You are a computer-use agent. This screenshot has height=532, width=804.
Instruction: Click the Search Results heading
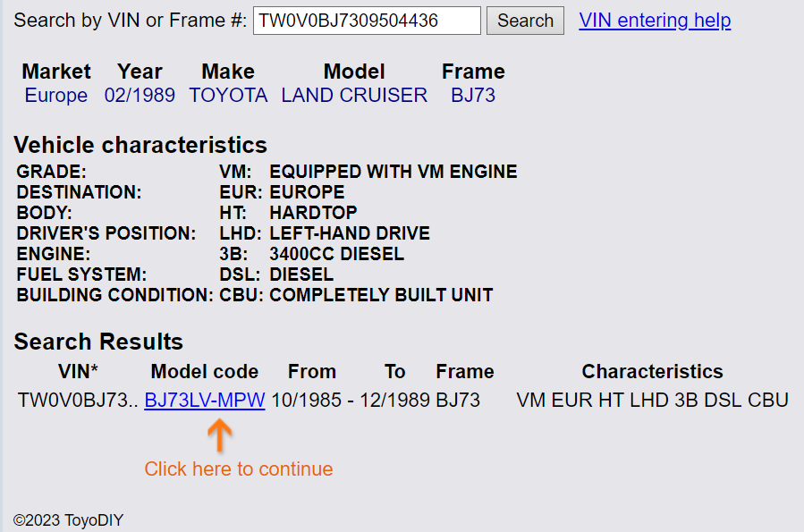(x=98, y=342)
